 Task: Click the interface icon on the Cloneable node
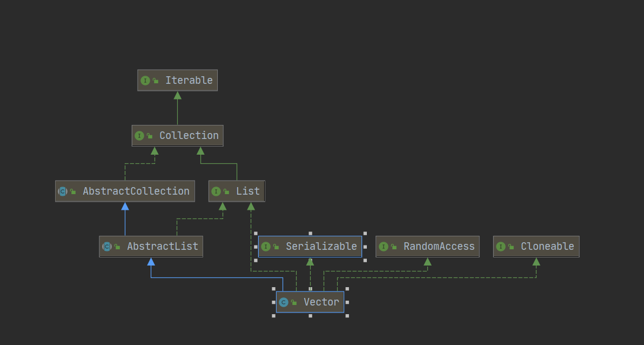501,247
